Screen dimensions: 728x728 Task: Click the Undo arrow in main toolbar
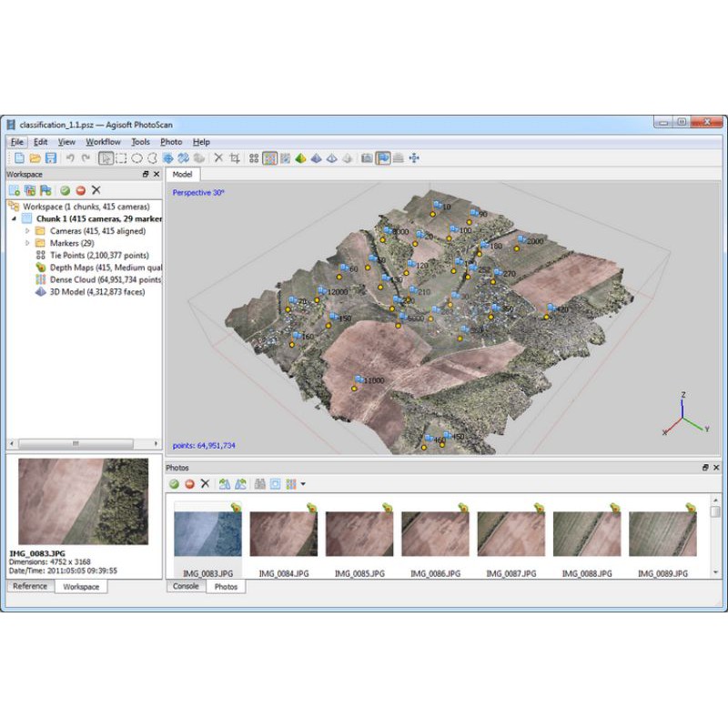[70, 158]
